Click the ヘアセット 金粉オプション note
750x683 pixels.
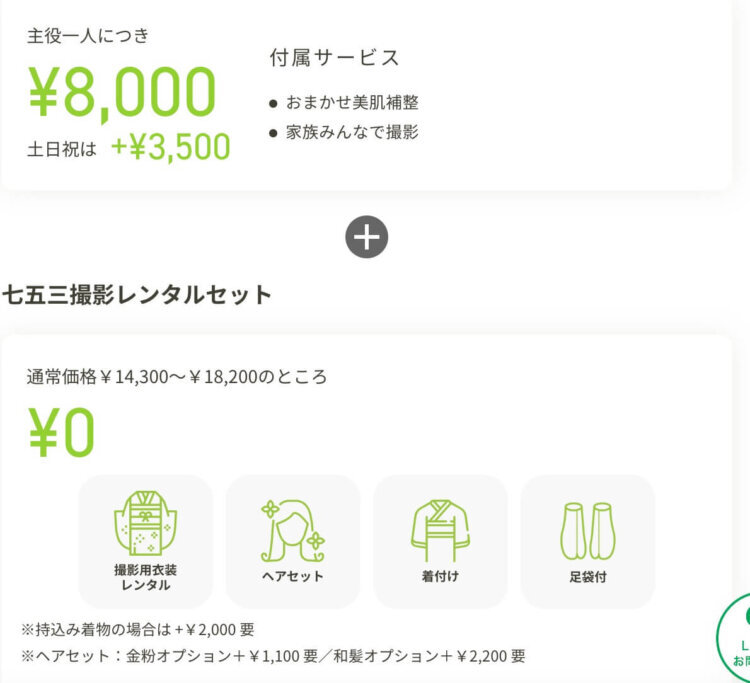coord(273,656)
